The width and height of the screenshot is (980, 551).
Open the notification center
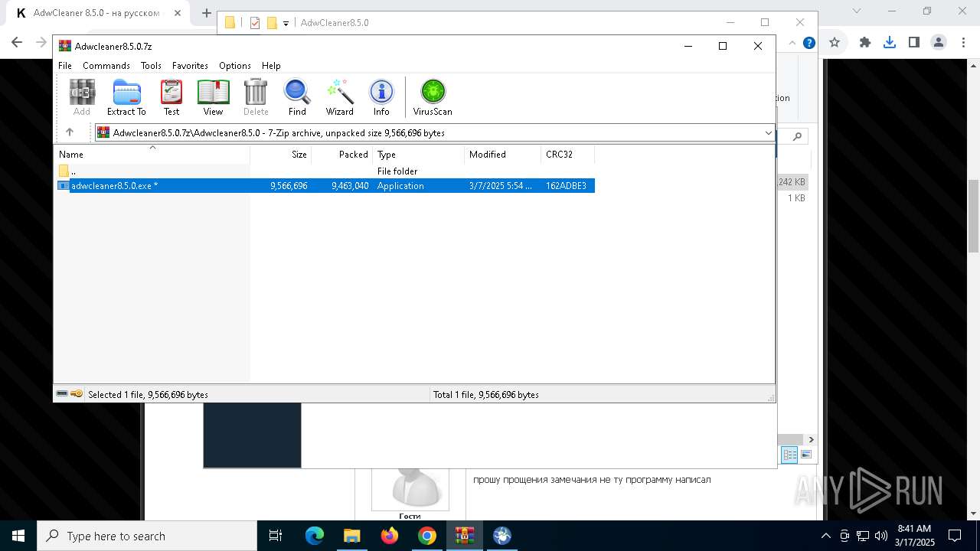coord(955,536)
